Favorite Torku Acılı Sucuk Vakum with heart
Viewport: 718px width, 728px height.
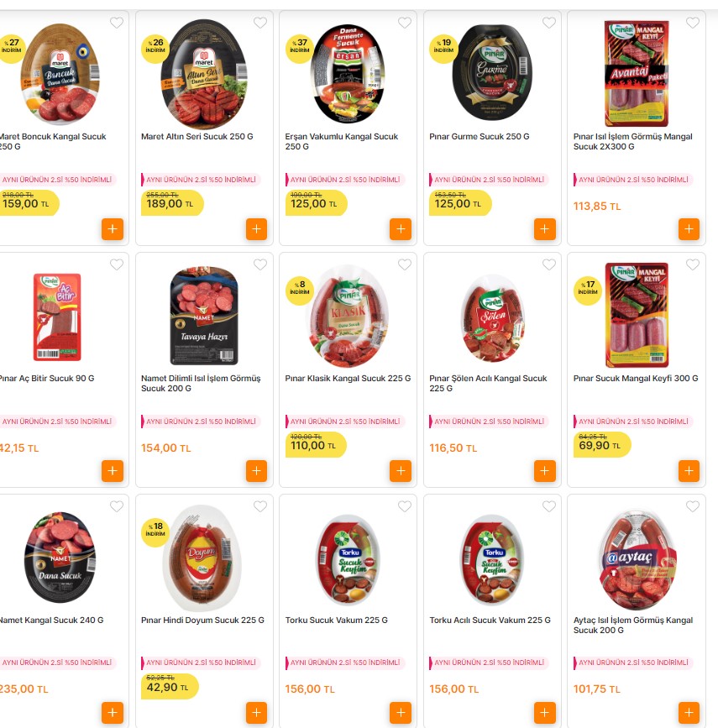point(549,506)
